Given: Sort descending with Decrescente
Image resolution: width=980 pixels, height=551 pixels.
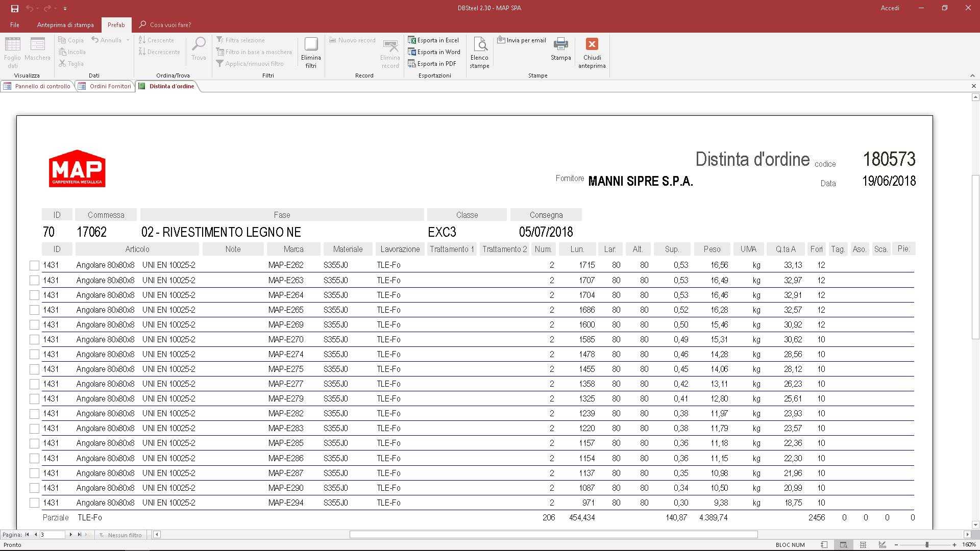Looking at the screenshot, I should click(x=159, y=52).
